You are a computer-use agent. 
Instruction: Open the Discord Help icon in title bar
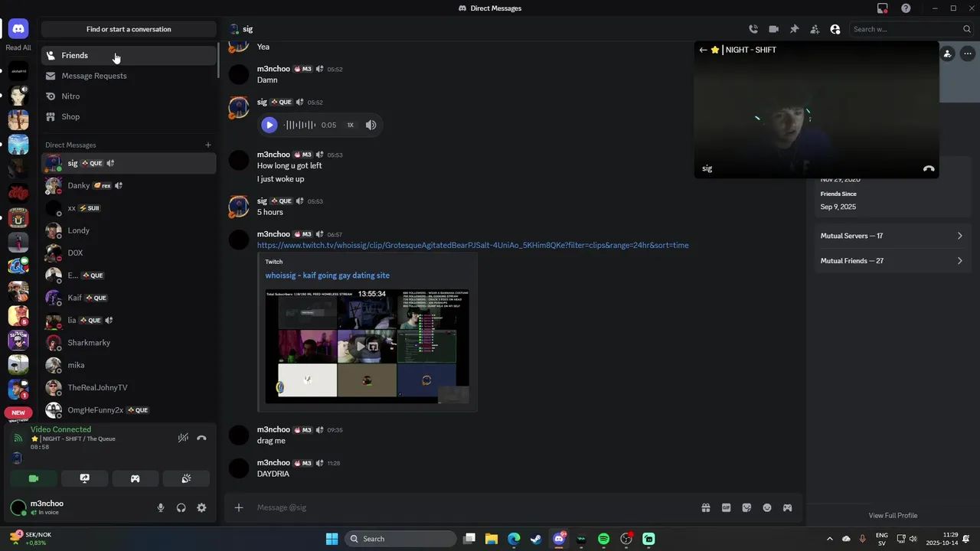point(906,8)
